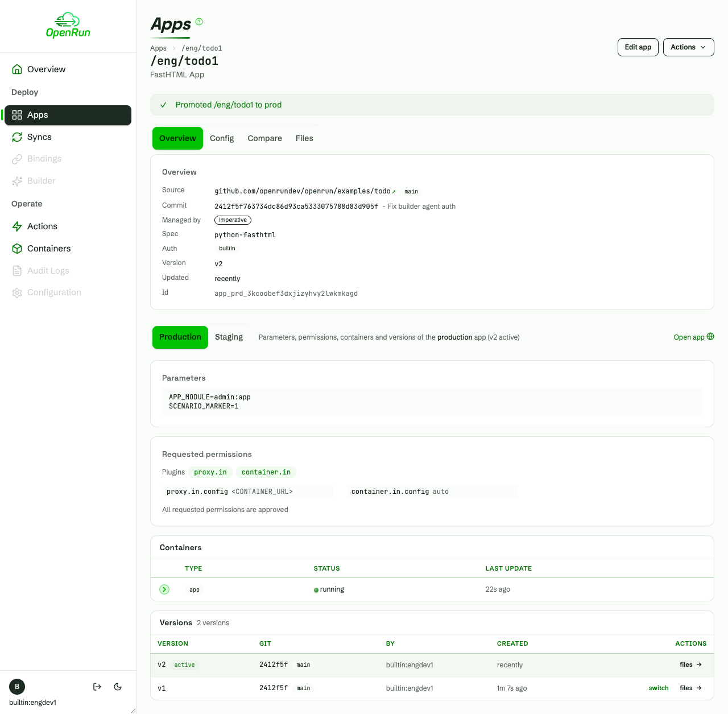Expand the app container row
Image resolution: width=728 pixels, height=714 pixels.
pyautogui.click(x=164, y=589)
